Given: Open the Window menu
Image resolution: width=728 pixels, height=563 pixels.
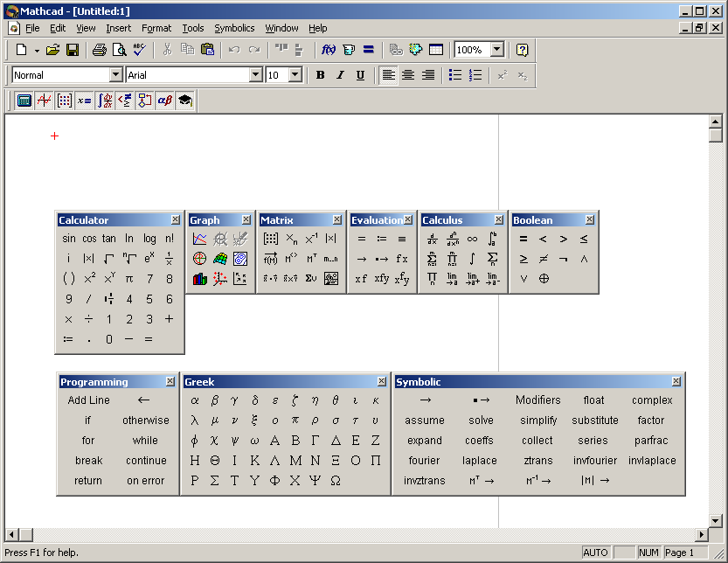Looking at the screenshot, I should pos(281,28).
